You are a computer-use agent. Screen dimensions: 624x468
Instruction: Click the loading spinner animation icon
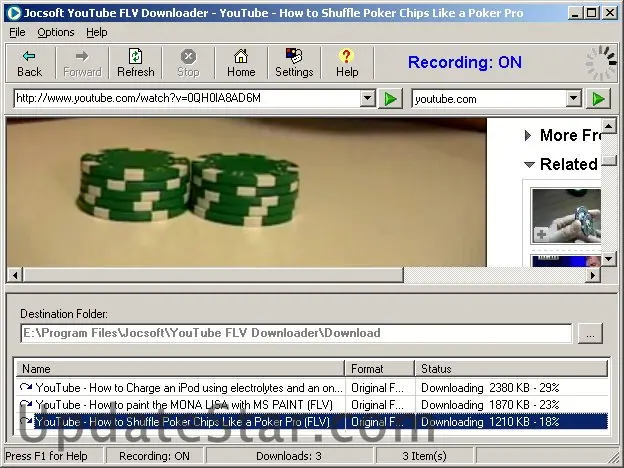point(601,63)
